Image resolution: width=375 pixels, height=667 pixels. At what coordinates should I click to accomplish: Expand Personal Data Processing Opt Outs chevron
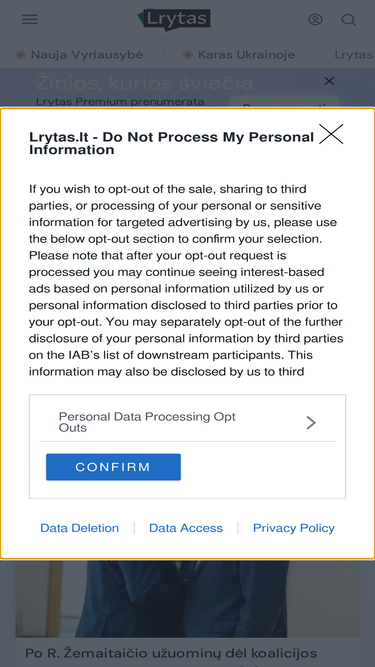311,422
